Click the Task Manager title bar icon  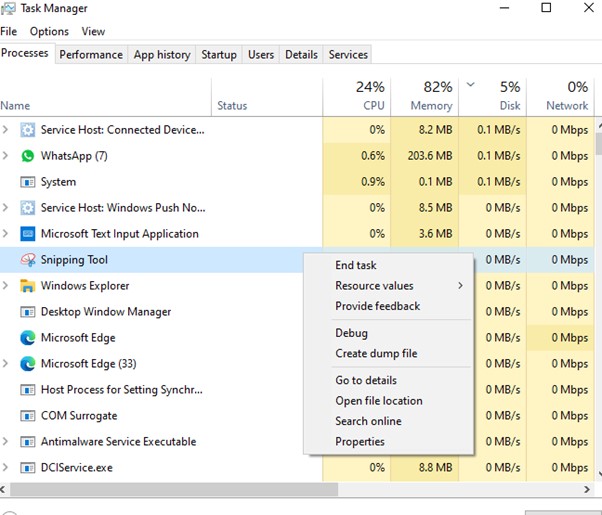pos(8,8)
